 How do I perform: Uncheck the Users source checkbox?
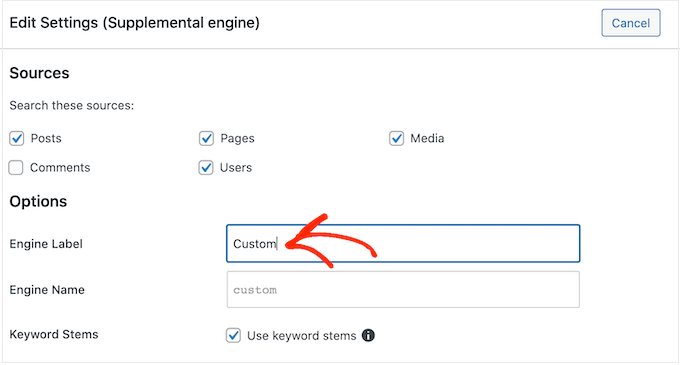point(206,168)
